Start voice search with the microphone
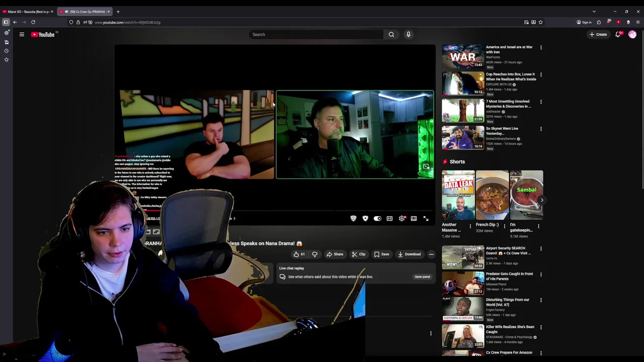Image resolution: width=644 pixels, height=362 pixels. (408, 34)
